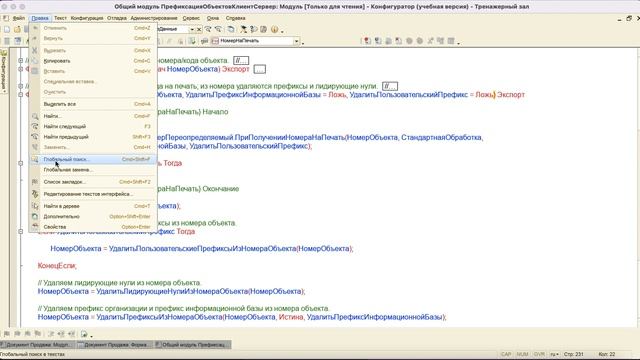
Task: Select Глобальный поиск... menu entry
Action: click(x=93, y=159)
